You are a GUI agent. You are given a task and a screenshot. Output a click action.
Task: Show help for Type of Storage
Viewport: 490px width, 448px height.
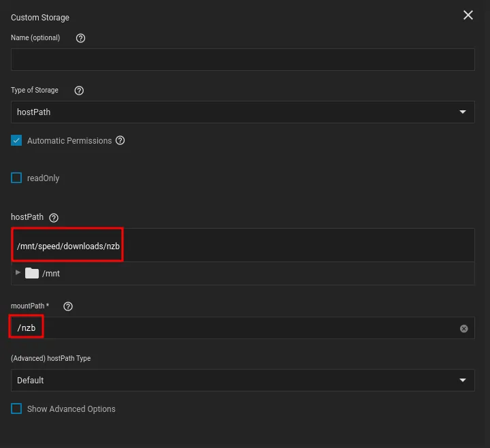pos(79,91)
